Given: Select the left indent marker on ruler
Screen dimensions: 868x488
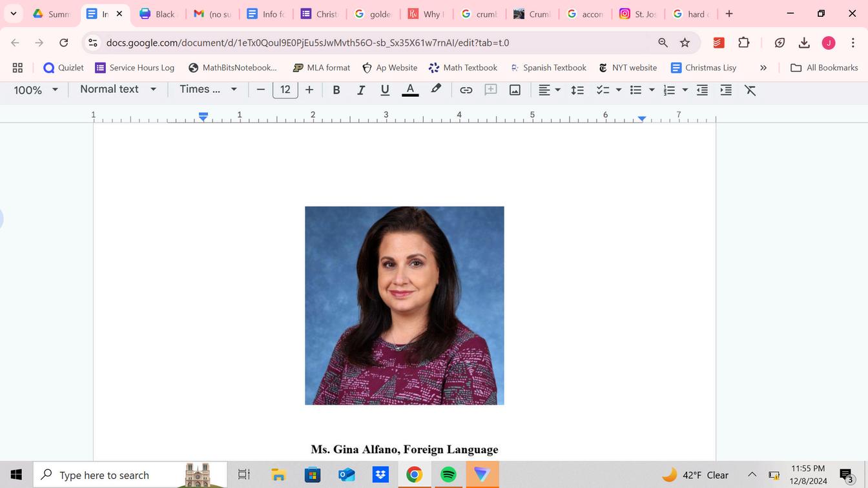Looking at the screenshot, I should pyautogui.click(x=203, y=117).
